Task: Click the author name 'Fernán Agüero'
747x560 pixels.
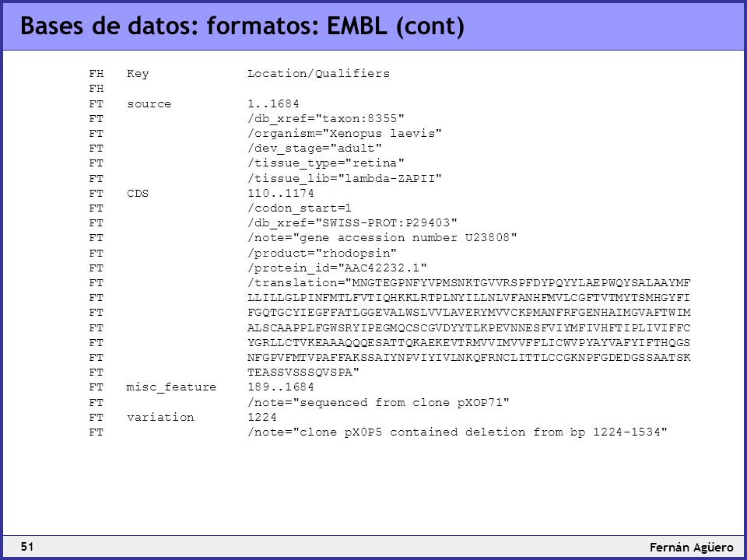Action: (692, 548)
